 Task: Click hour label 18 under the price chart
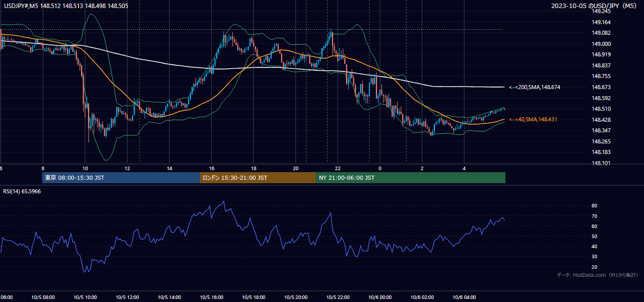point(253,168)
